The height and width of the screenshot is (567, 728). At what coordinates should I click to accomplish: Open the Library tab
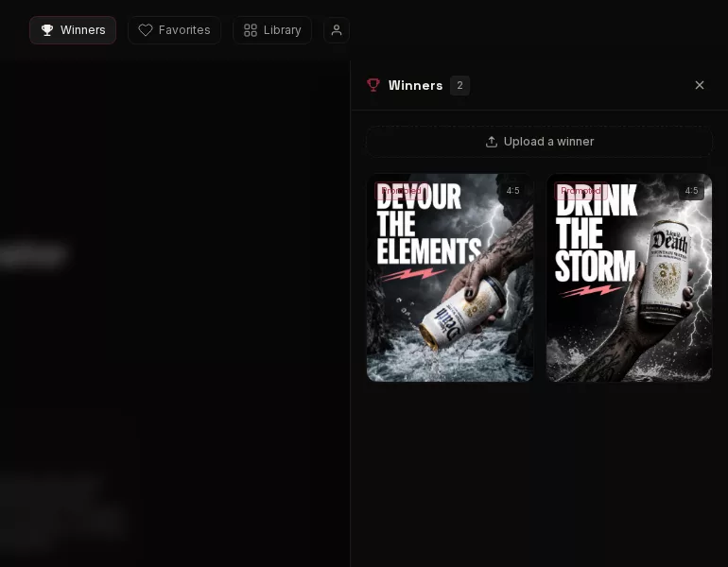tap(272, 30)
